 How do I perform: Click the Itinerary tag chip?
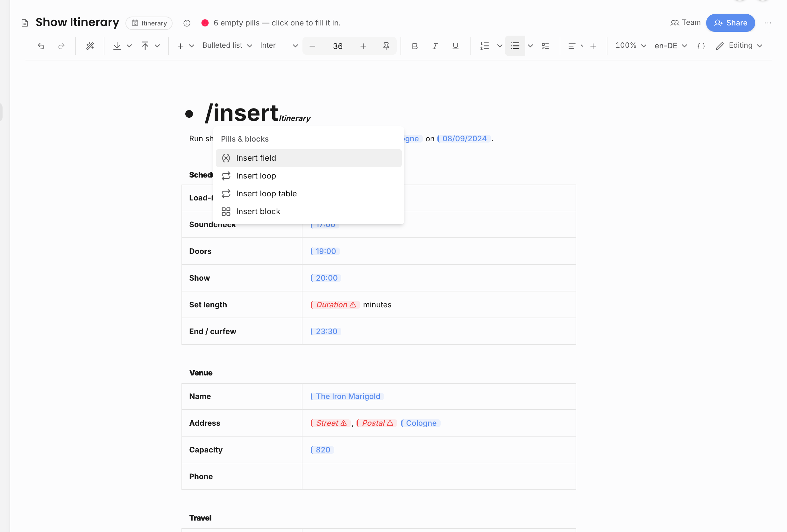point(149,23)
